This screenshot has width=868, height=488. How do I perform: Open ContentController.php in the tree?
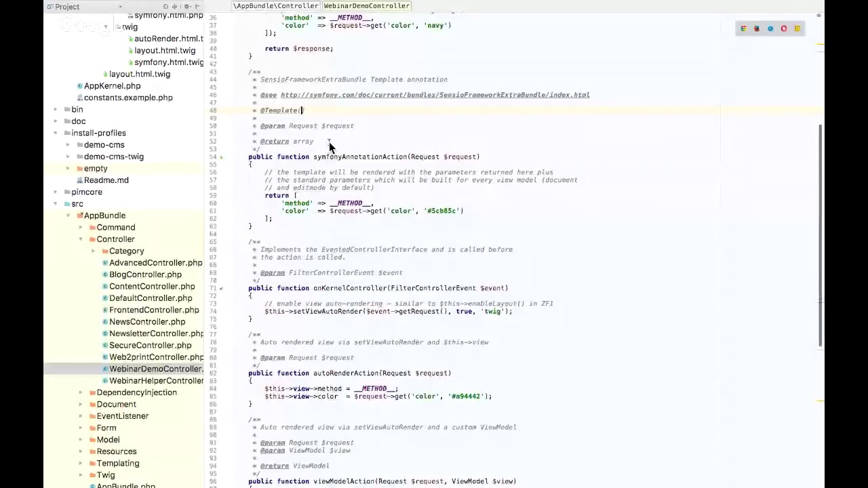point(152,287)
